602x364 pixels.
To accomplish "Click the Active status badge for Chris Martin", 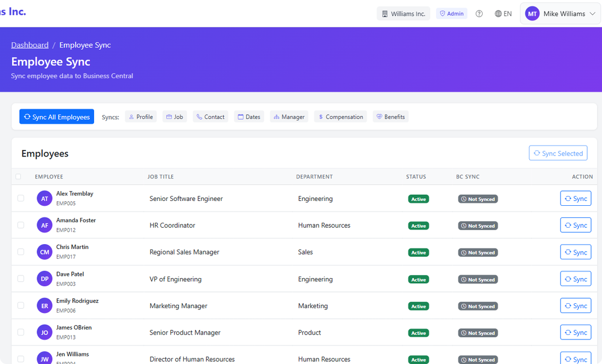I will [x=418, y=252].
